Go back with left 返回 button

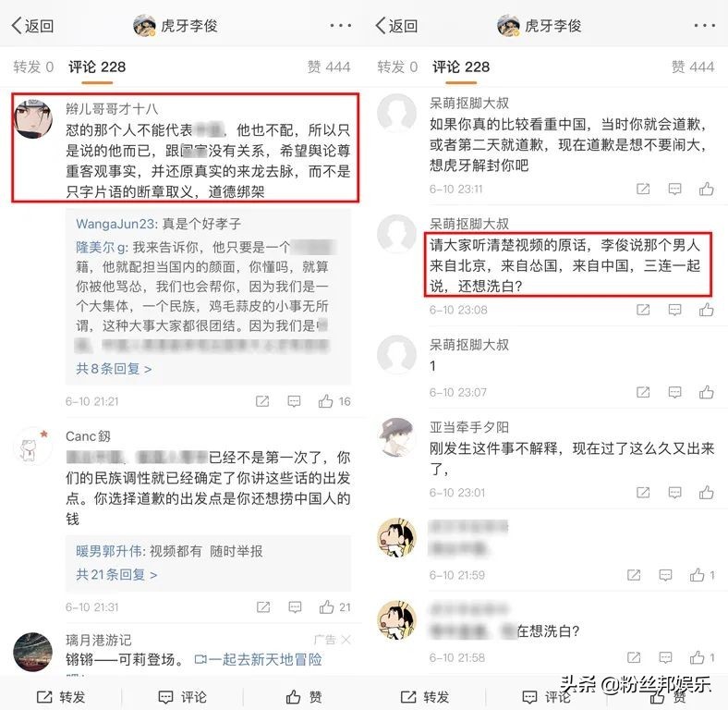(x=32, y=26)
